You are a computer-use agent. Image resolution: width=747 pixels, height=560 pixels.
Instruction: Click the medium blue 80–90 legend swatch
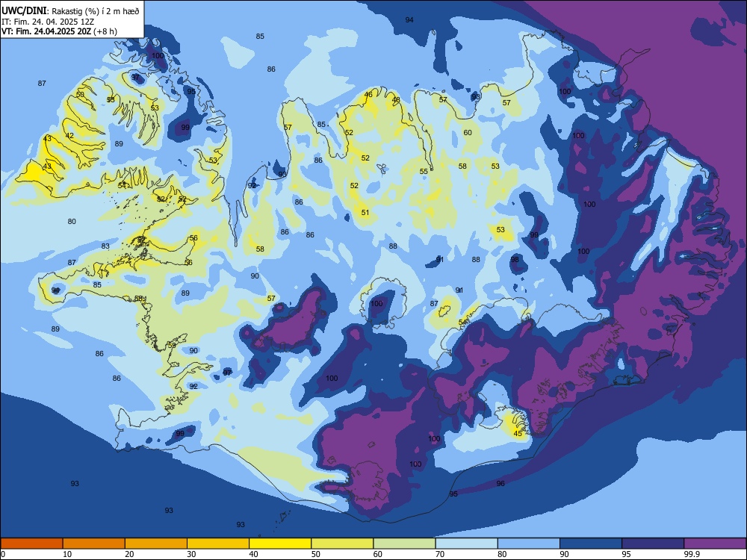click(529, 544)
